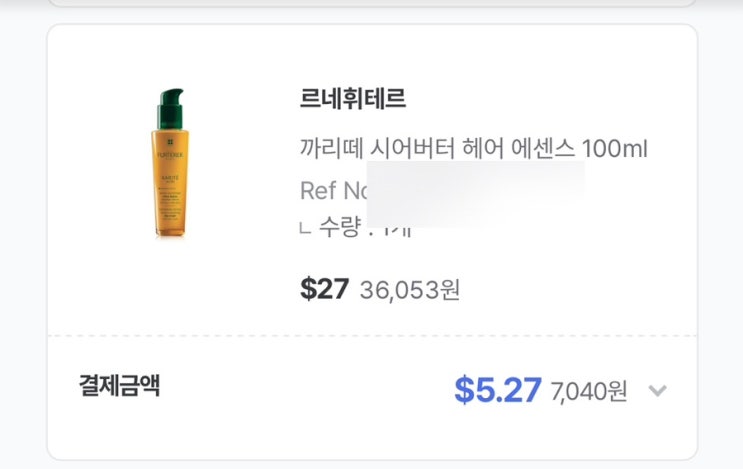
Task: Tap the 르네휘테르 brand name
Action: tap(353, 99)
